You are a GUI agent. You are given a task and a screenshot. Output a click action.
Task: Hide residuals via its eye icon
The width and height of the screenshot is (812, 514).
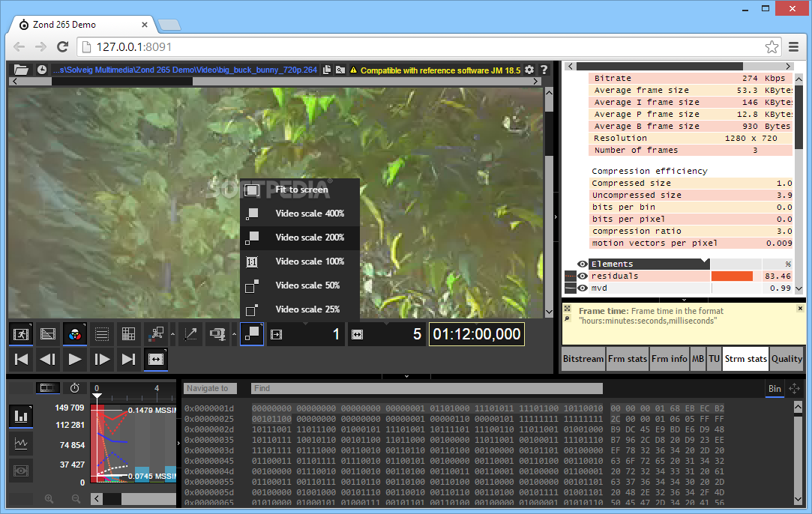(582, 276)
